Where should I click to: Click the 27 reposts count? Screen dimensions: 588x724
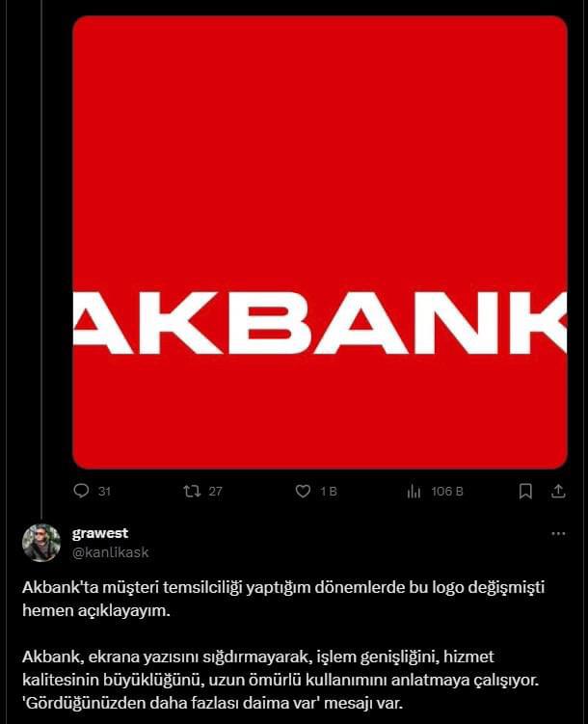tap(216, 492)
